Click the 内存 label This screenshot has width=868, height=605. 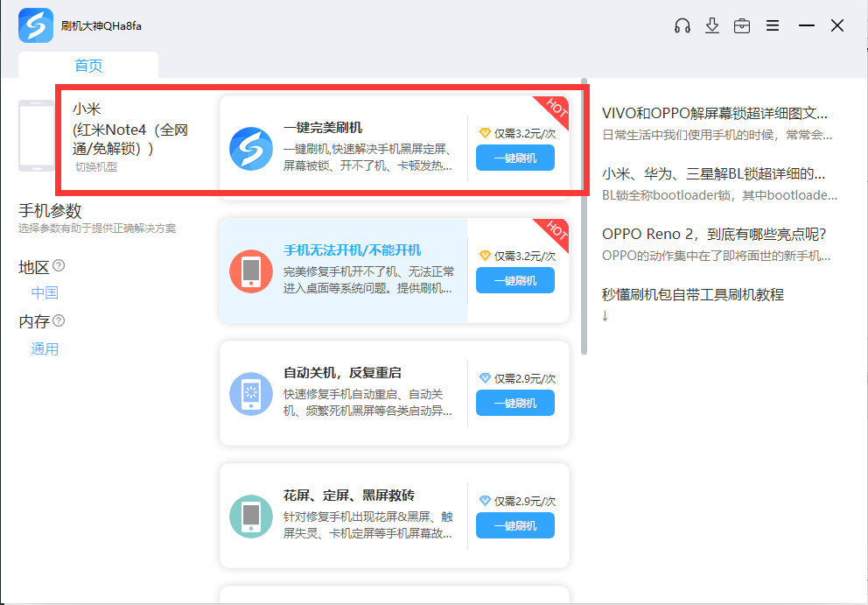point(34,321)
